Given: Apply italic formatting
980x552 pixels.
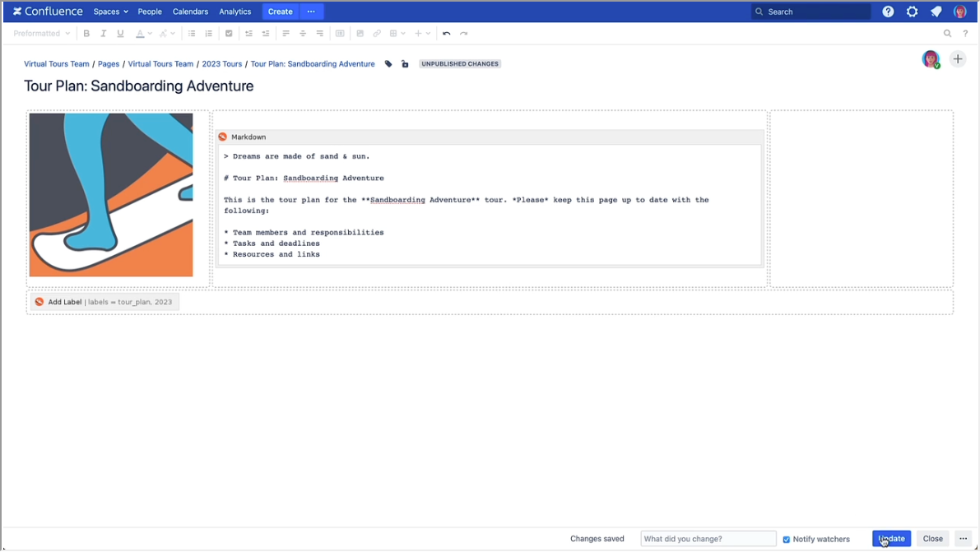Looking at the screenshot, I should 103,33.
